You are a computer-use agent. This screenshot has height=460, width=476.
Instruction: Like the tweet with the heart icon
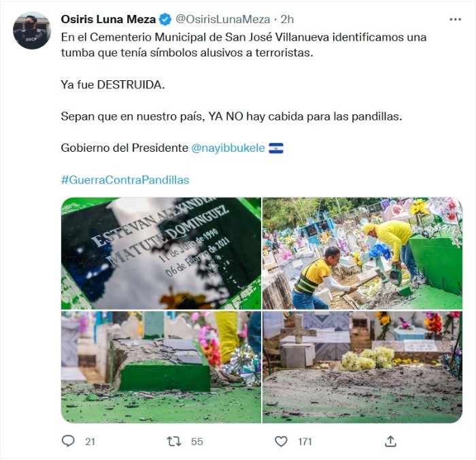281,441
